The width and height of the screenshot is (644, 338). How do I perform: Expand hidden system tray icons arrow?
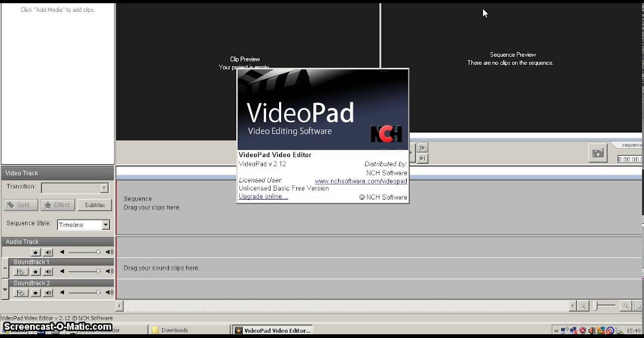tap(556, 330)
